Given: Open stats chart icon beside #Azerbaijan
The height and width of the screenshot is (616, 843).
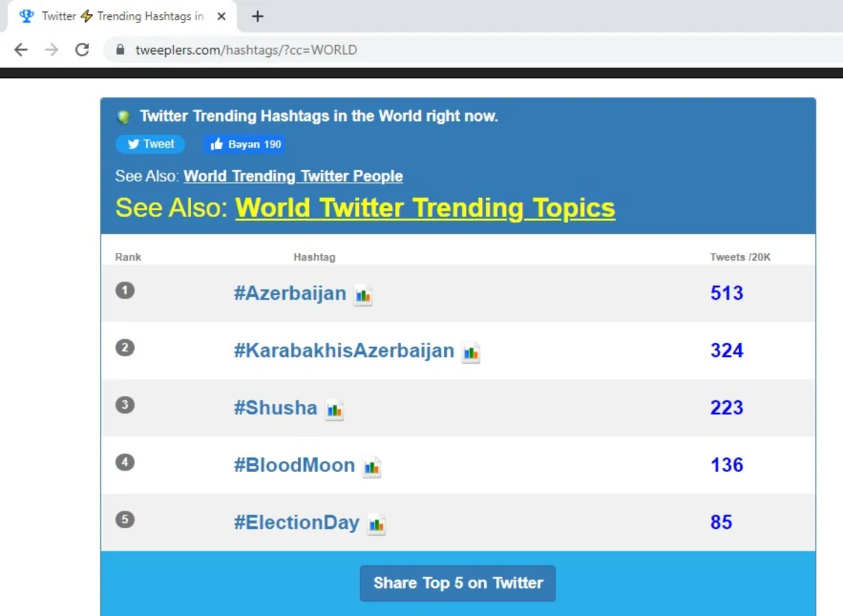Looking at the screenshot, I should [364, 296].
